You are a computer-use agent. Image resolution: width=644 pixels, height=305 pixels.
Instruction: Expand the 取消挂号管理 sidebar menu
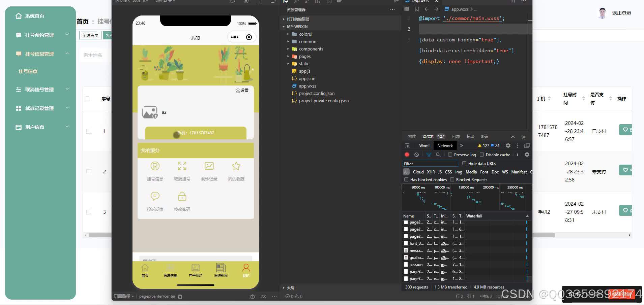[x=42, y=89]
